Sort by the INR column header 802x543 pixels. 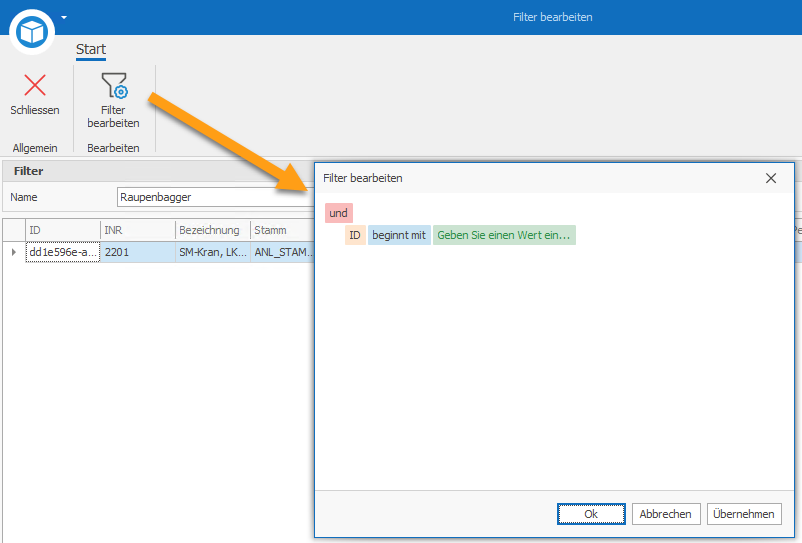(x=138, y=230)
